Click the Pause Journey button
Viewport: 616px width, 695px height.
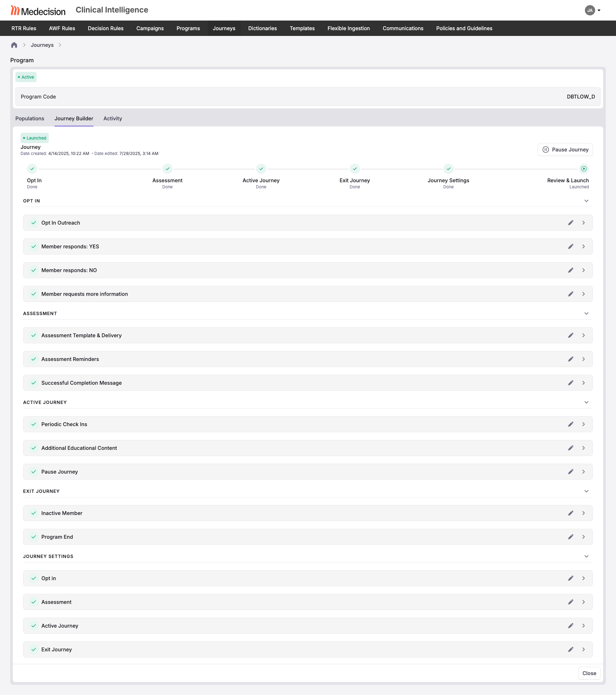click(565, 150)
